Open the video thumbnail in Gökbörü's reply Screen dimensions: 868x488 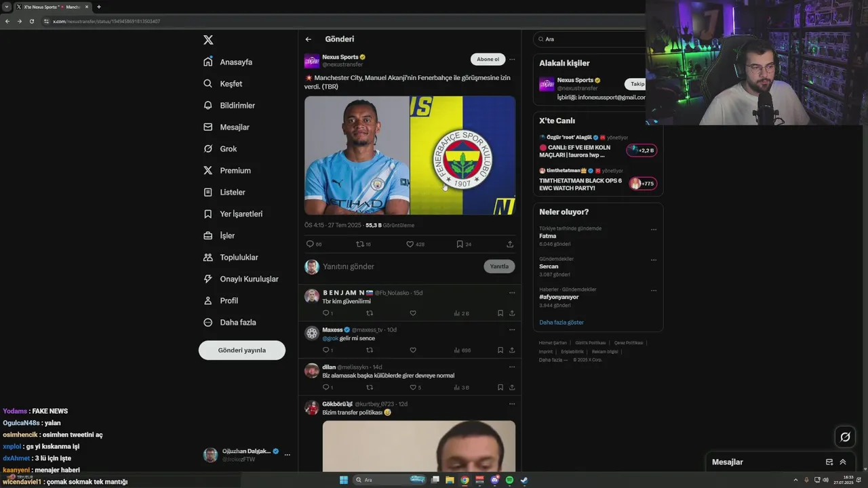[419, 446]
